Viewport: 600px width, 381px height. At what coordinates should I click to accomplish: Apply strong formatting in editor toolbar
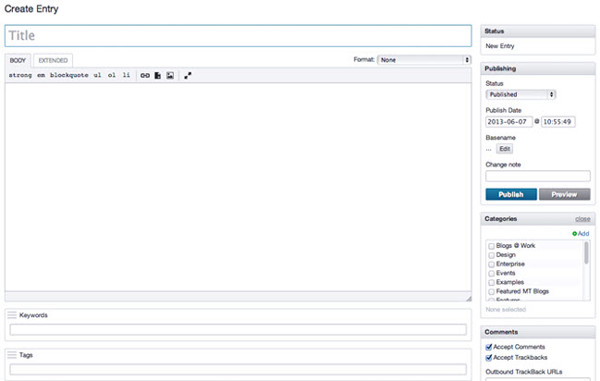pos(20,75)
